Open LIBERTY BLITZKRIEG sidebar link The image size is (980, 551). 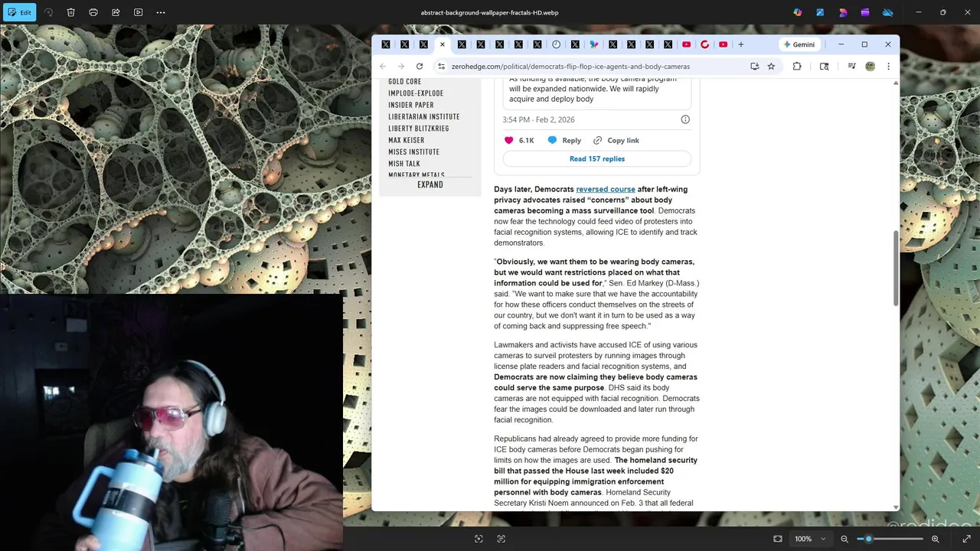pyautogui.click(x=418, y=129)
